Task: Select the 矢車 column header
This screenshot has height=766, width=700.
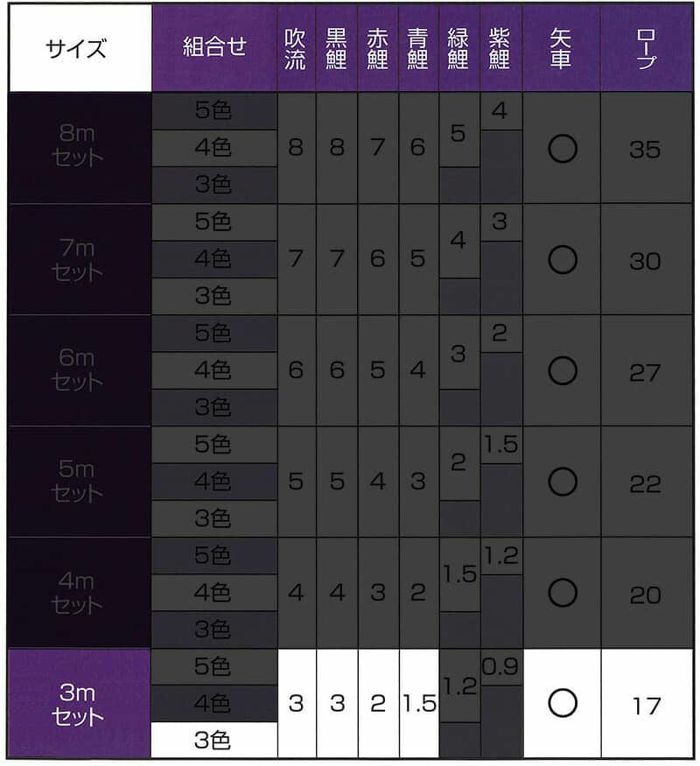Action: (x=561, y=47)
